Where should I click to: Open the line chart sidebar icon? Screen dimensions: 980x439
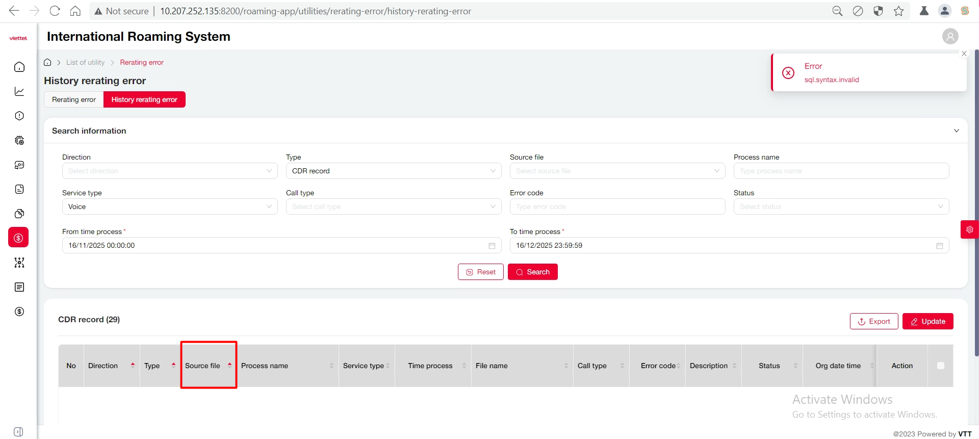click(19, 91)
